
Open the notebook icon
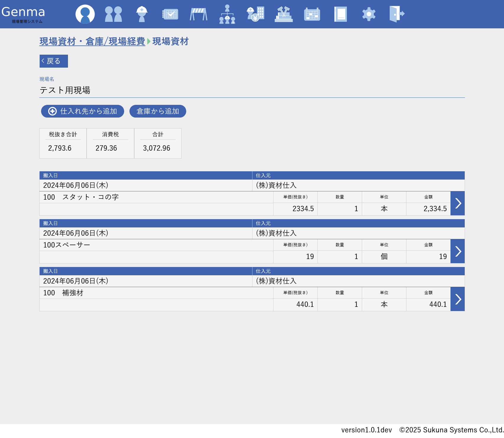tap(340, 14)
